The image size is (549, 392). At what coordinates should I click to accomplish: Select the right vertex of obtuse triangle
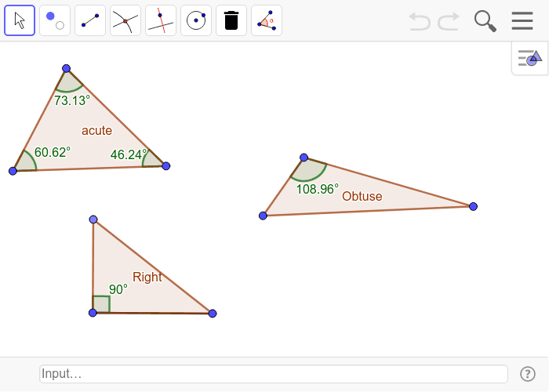(474, 206)
